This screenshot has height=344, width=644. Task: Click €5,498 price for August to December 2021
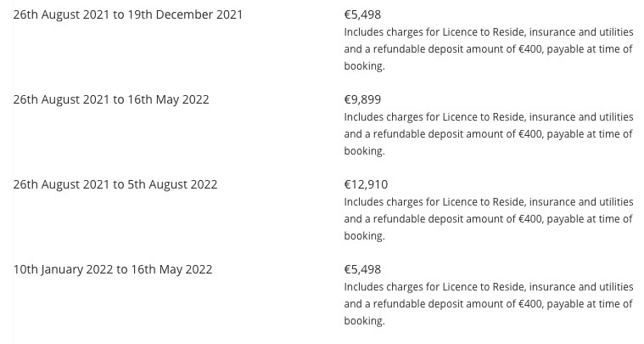pyautogui.click(x=362, y=14)
